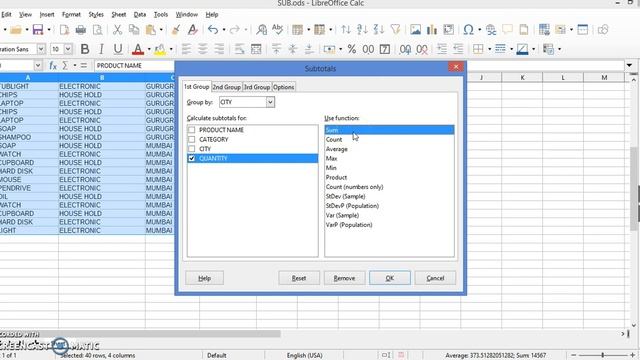Click the Merge and Center Cells icon
Screen dimensions: 640x360
pos(256,49)
